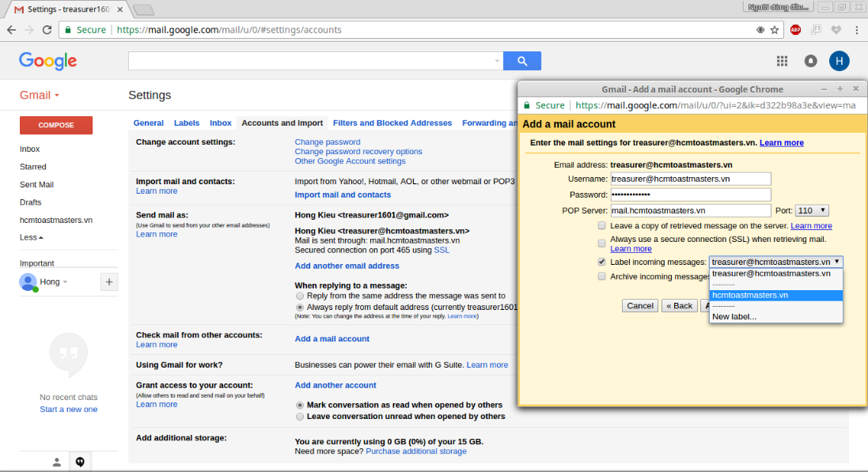Open Hong's chat status dropdown arrow
This screenshot has width=868, height=472.
66,282
